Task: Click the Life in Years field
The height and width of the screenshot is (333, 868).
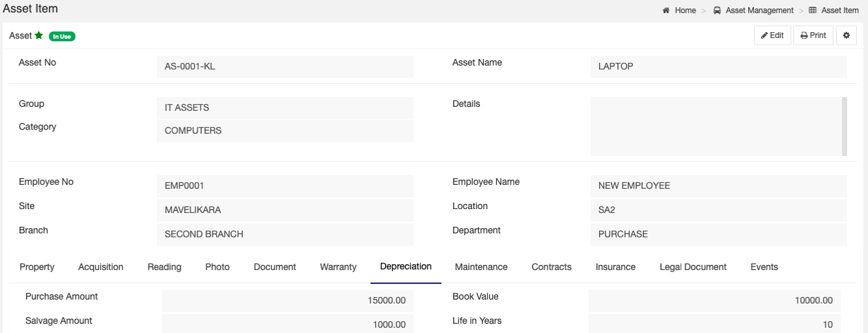Action: pos(714,324)
